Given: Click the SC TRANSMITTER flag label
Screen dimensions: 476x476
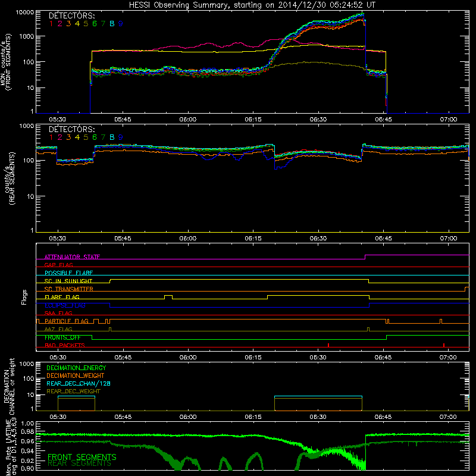Looking at the screenshot, I should click(x=68, y=289).
